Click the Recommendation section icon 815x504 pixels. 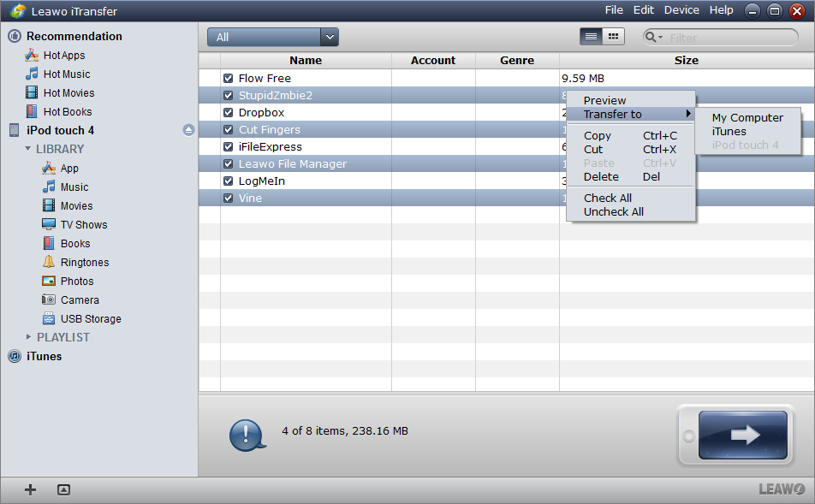(x=15, y=36)
